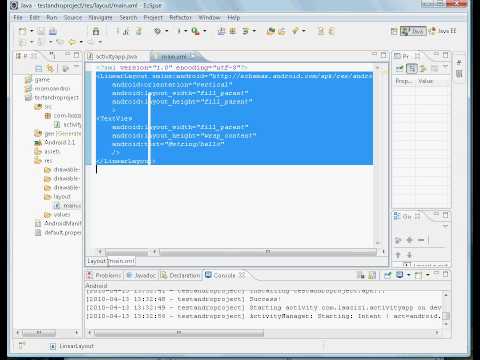Click the Search flashlight toolbar icon
Image resolution: width=480 pixels, height=360 pixels.
(x=295, y=31)
